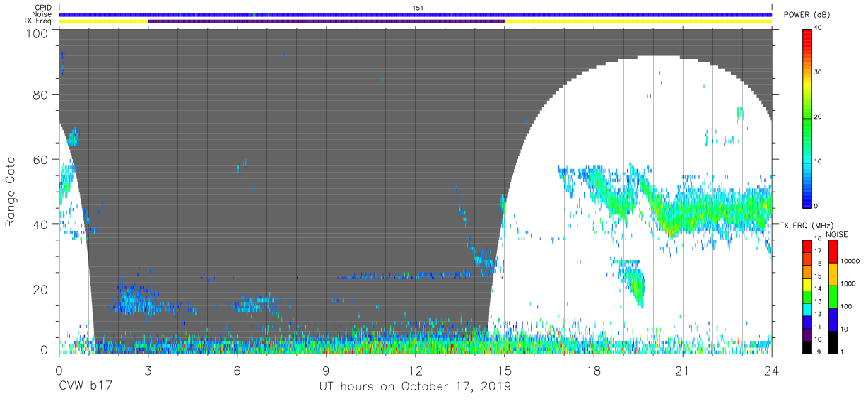Click the 30 tick on POWER scale
This screenshot has height=401, width=868.
point(819,73)
